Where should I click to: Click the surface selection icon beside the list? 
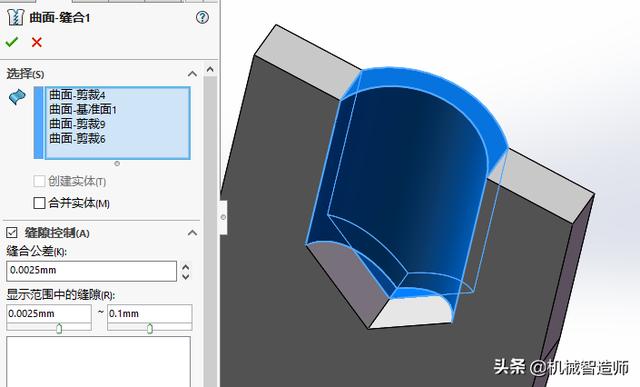click(x=17, y=97)
